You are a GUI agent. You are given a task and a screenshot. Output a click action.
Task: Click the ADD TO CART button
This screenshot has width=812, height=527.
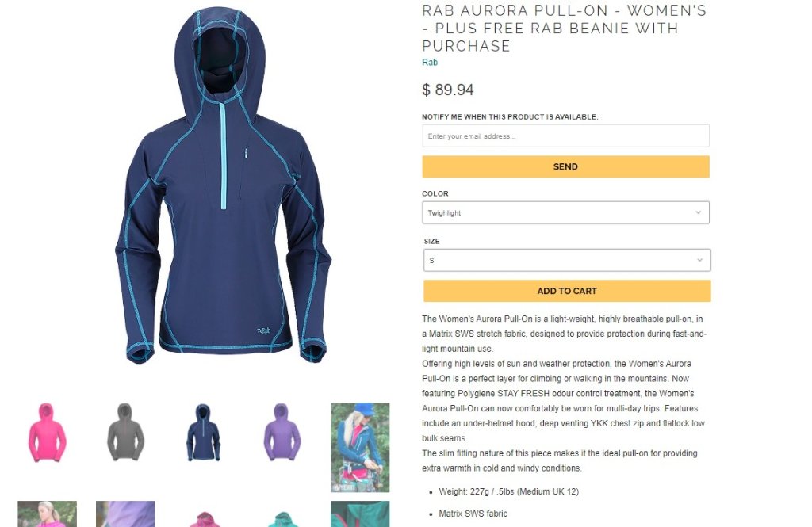[x=567, y=291]
